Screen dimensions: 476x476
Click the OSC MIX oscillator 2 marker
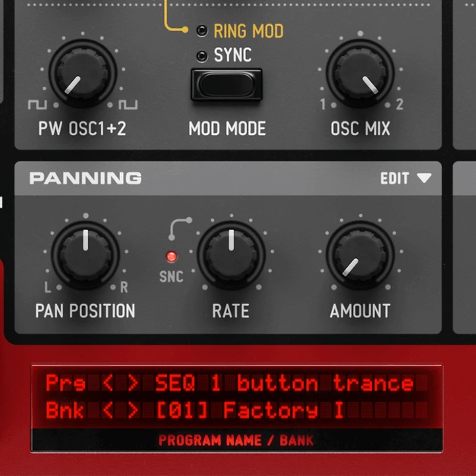(x=399, y=104)
